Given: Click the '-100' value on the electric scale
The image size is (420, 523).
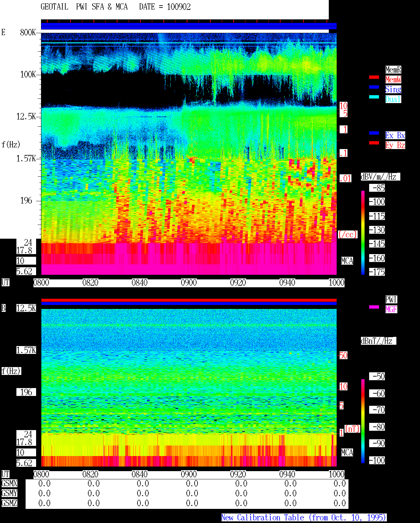Looking at the screenshot, I should tap(377, 202).
